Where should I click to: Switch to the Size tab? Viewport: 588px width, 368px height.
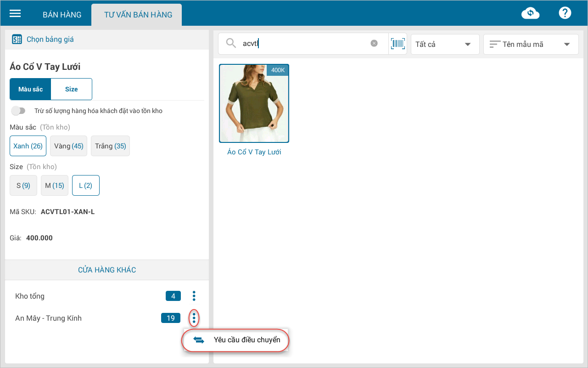(72, 89)
